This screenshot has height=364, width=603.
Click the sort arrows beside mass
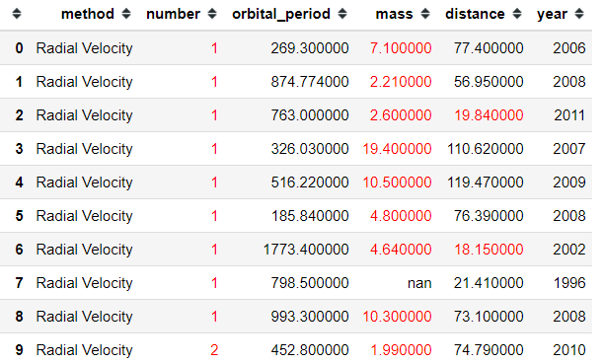pos(425,14)
